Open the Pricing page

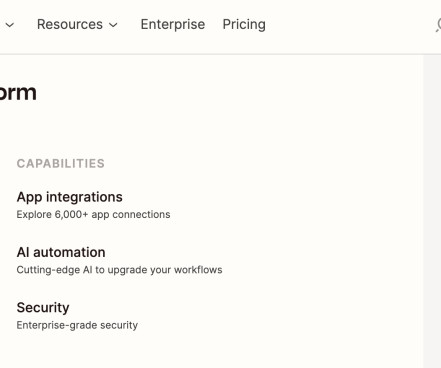pyautogui.click(x=244, y=25)
